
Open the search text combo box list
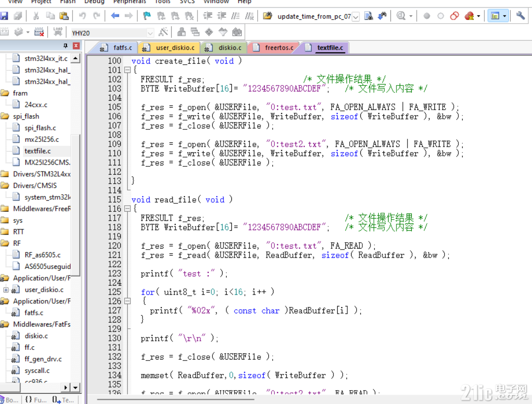click(x=356, y=16)
